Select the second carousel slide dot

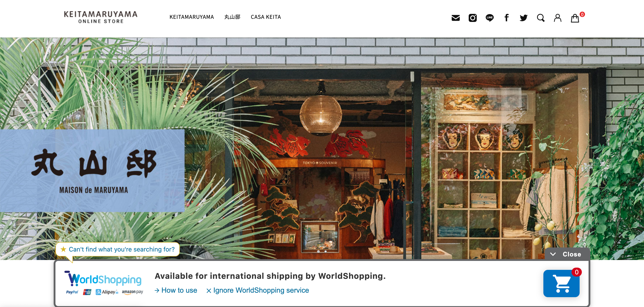click(326, 252)
